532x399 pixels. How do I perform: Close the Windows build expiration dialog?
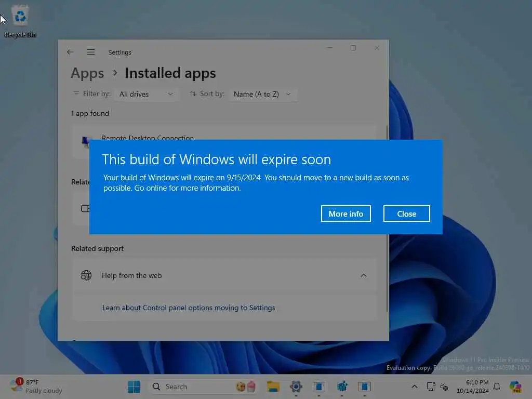coord(406,214)
